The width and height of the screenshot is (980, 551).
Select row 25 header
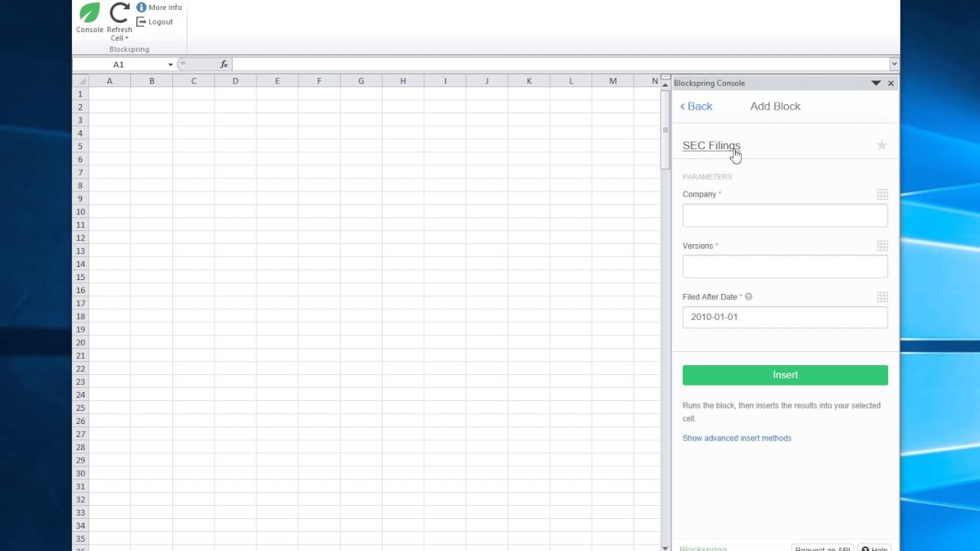[80, 408]
